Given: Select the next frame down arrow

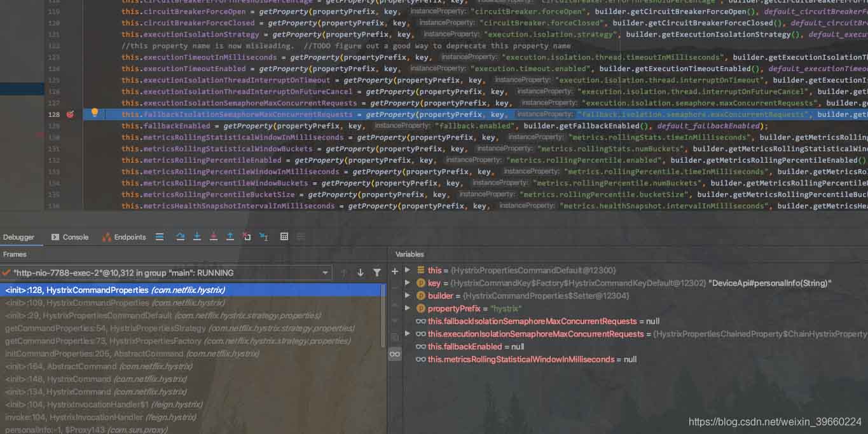Looking at the screenshot, I should (361, 273).
